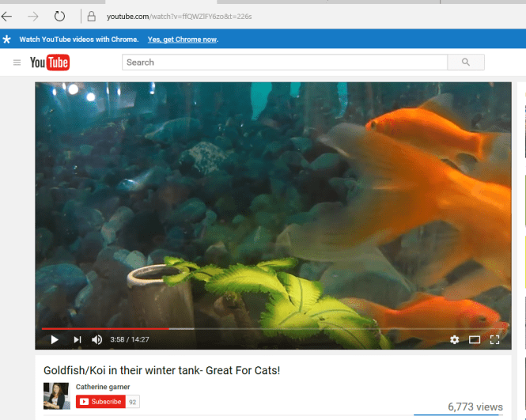Viewport: 526px width, 420px height.
Task: Click the browser forward arrow
Action: point(33,16)
